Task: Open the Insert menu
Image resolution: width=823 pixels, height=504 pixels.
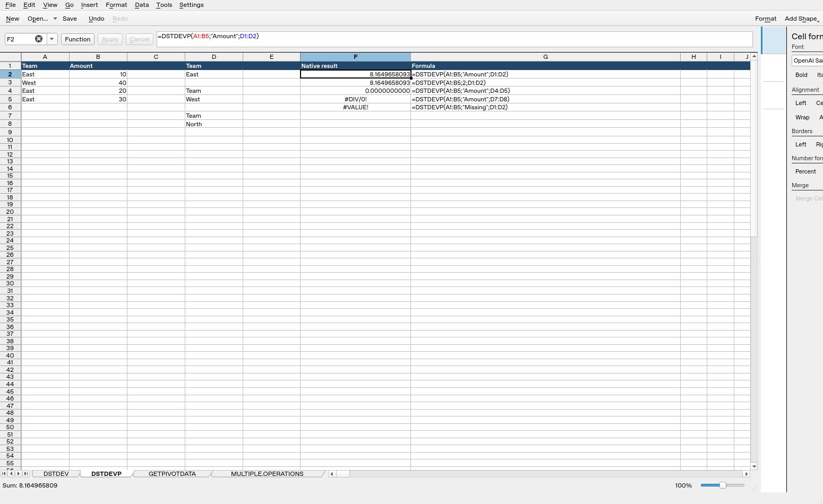Action: (89, 5)
